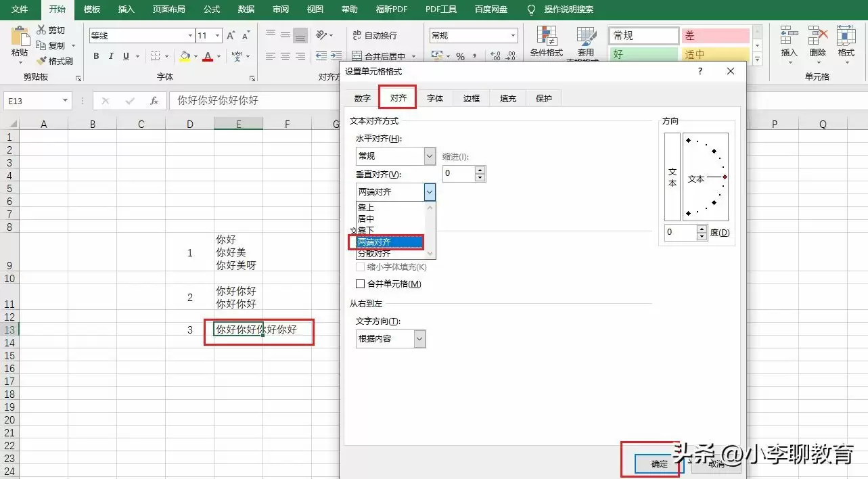Image resolution: width=868 pixels, height=479 pixels.
Task: Click the Fill Color bucket icon
Action: (185, 55)
